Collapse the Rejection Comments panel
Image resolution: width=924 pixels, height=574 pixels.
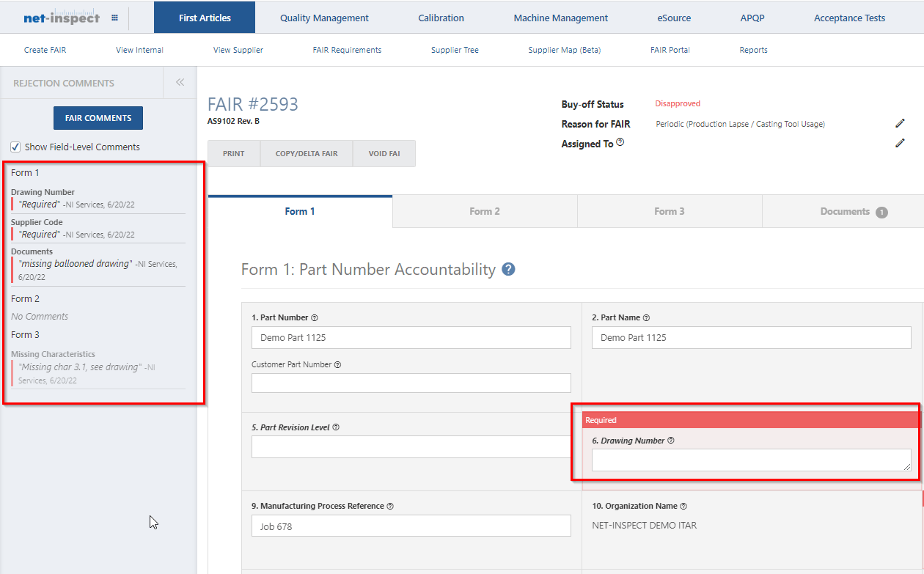coord(180,82)
